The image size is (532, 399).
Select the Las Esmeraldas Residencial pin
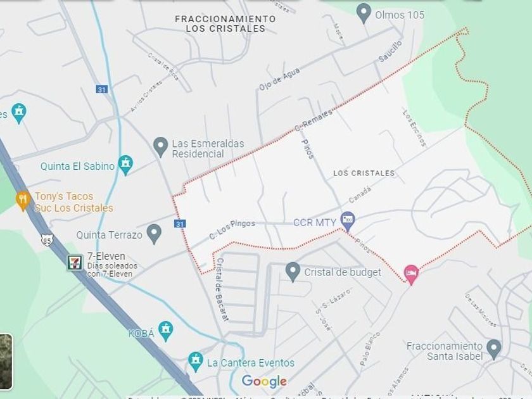160,147
